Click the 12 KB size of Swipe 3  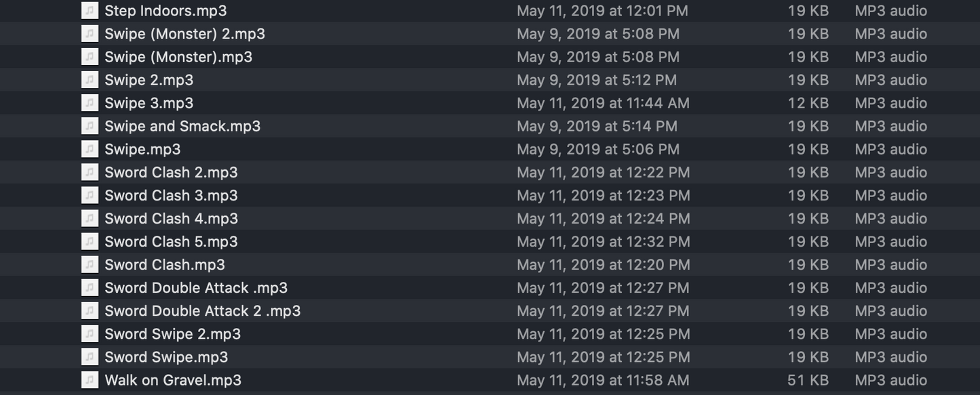808,103
